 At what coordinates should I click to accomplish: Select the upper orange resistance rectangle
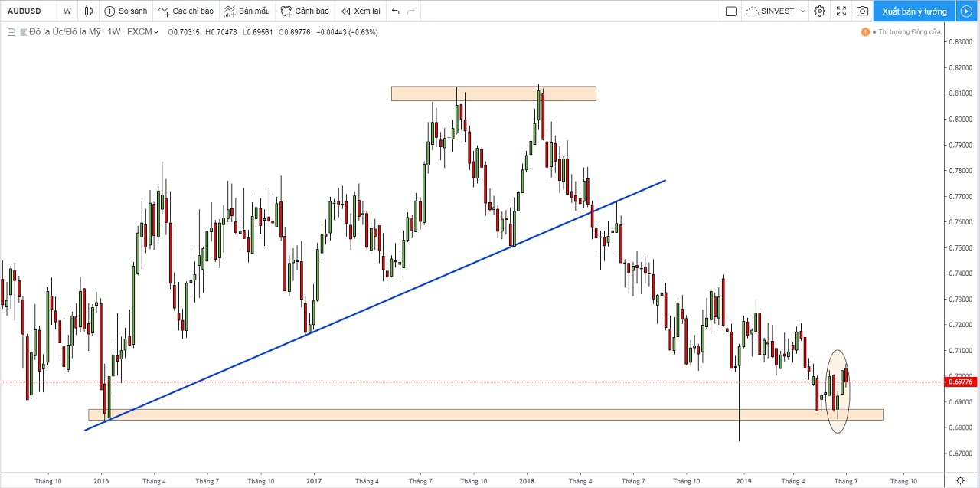point(493,93)
